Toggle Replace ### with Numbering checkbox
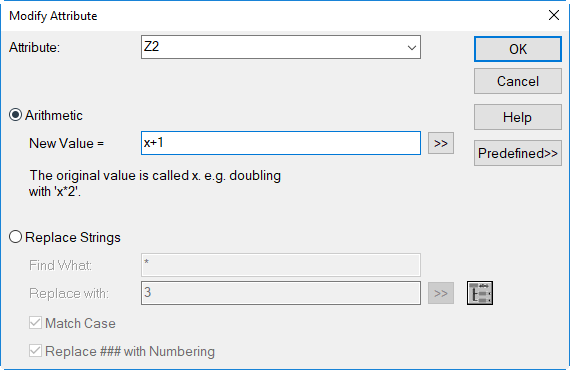This screenshot has width=570, height=370. coord(35,351)
